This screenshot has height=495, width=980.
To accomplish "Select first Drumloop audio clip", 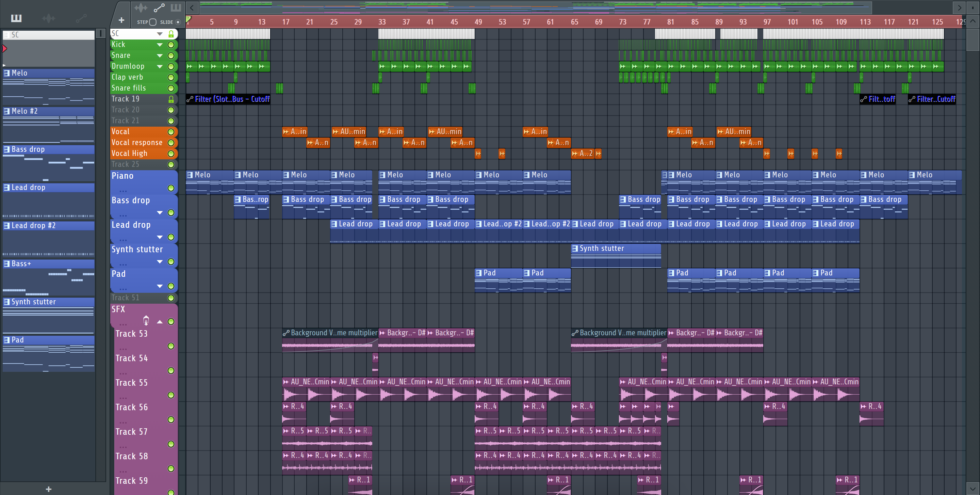I will click(x=192, y=67).
